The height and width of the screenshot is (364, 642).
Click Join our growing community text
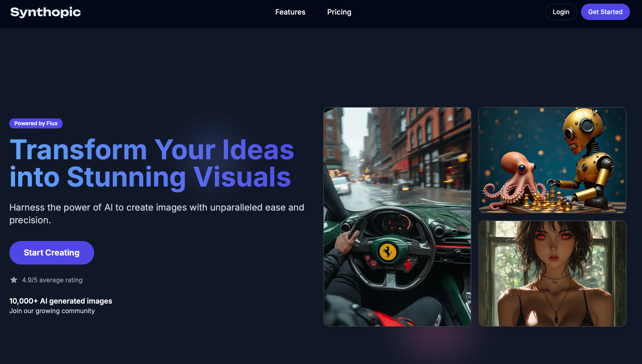[52, 311]
